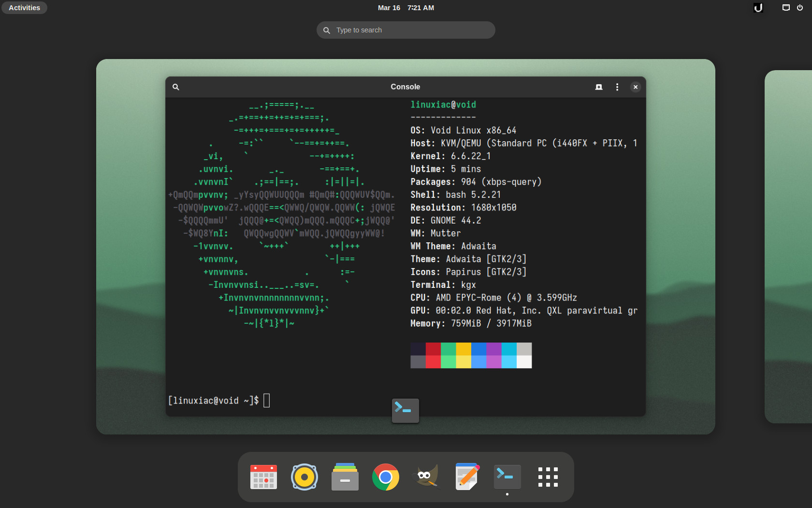Switch to Console via its dock icon
The width and height of the screenshot is (812, 508).
coord(507,477)
